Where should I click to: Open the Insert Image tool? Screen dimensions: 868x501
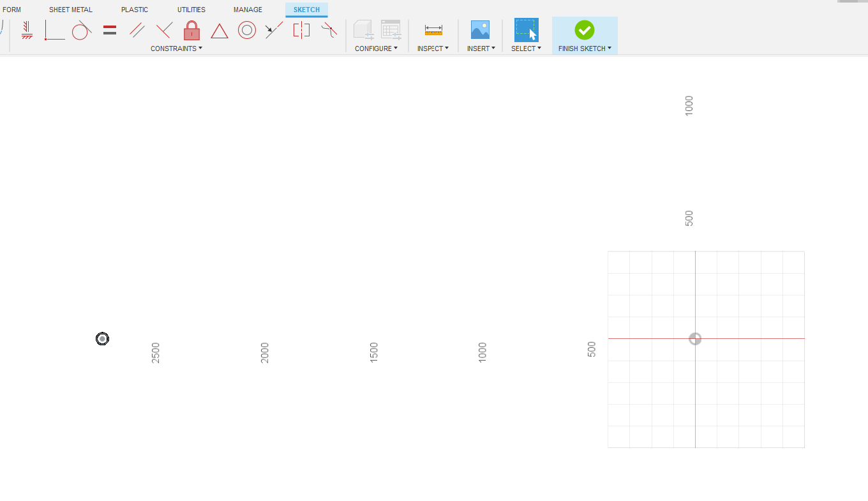click(x=481, y=28)
